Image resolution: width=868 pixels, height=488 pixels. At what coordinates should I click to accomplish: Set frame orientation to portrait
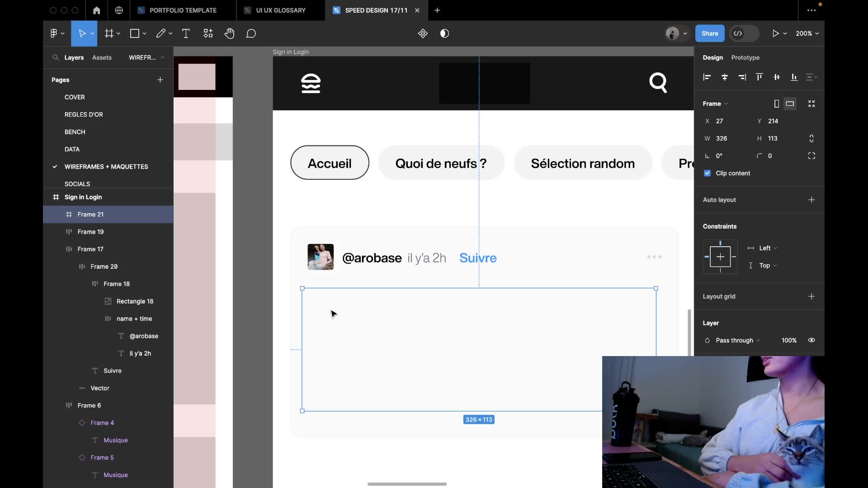[x=777, y=103]
